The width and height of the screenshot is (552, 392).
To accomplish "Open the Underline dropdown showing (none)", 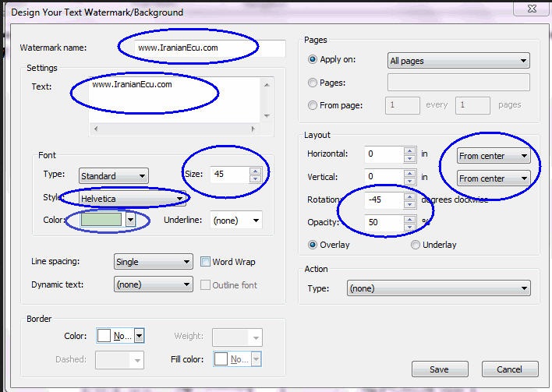I will click(x=236, y=221).
